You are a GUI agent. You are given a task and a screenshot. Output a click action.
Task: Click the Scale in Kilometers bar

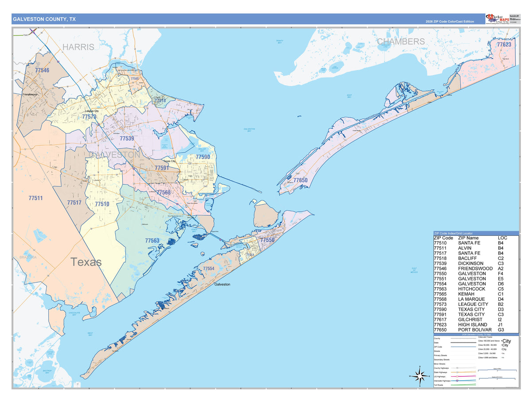pos(497,379)
